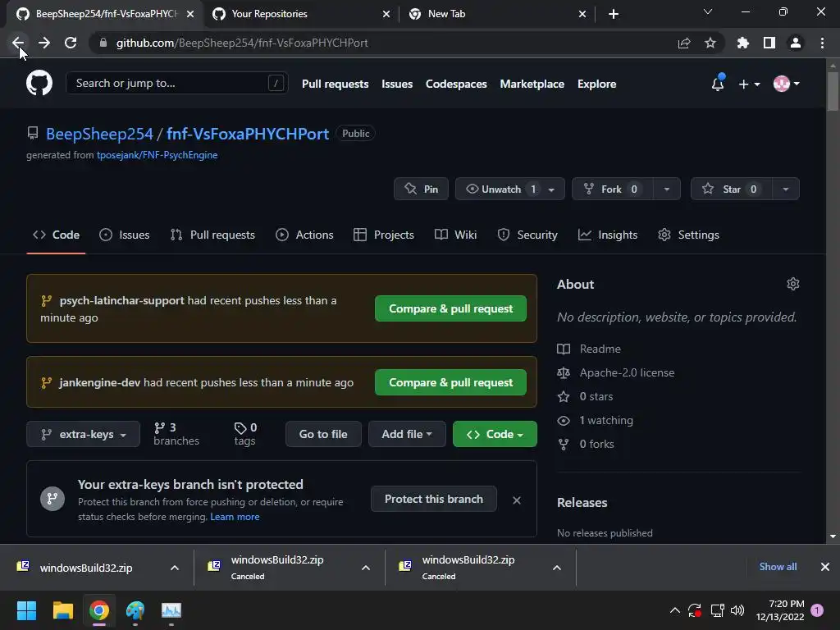
Task: Click the Learn more link
Action: point(235,517)
